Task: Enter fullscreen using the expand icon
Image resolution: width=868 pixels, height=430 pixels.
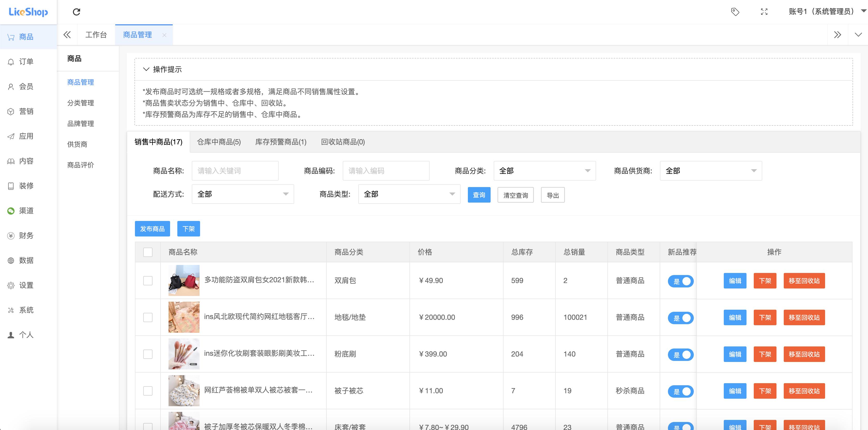Action: tap(764, 12)
